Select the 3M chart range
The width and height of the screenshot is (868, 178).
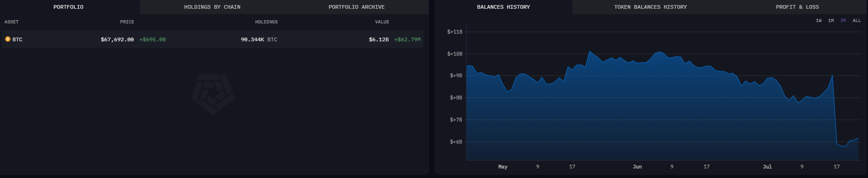pyautogui.click(x=843, y=21)
